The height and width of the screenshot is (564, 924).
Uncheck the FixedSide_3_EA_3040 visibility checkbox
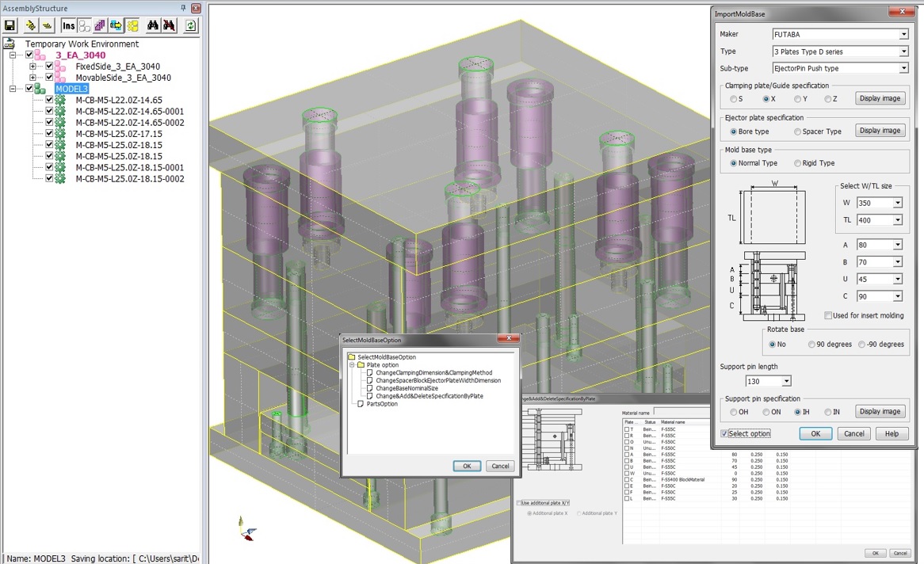pos(49,67)
